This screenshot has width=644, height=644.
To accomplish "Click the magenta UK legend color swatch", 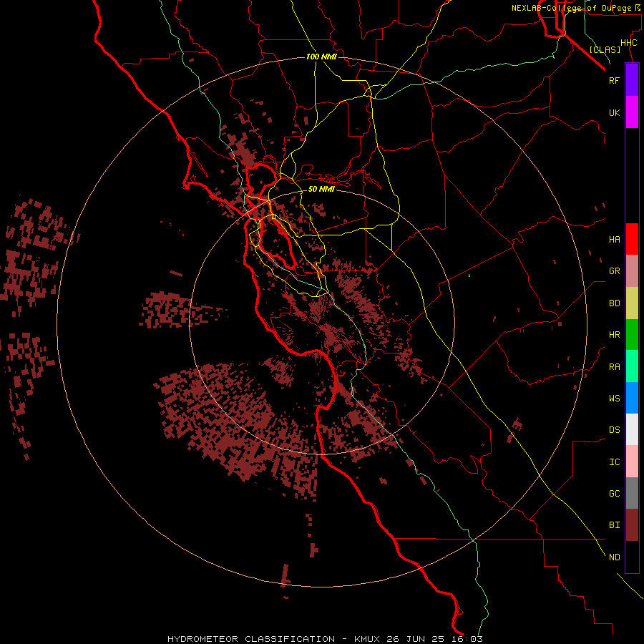I will coord(632,112).
